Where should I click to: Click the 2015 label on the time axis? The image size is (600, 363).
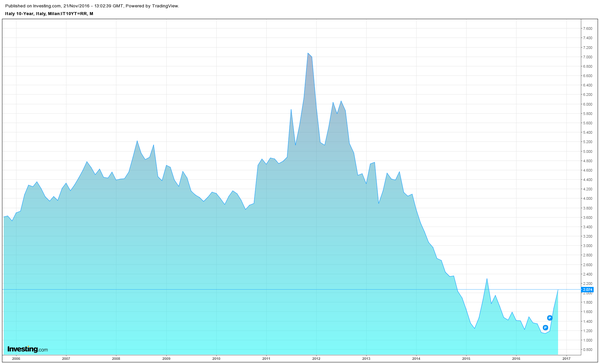point(466,358)
